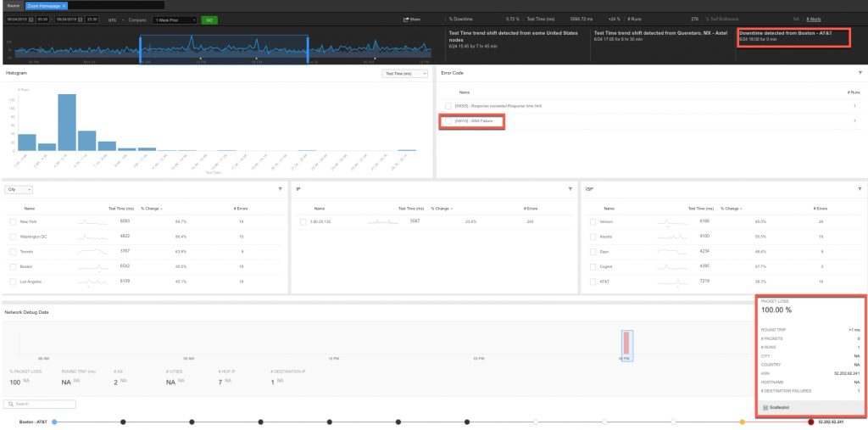This screenshot has height=430, width=868.
Task: Tick the checkbox next to New York
Action: pos(13,221)
